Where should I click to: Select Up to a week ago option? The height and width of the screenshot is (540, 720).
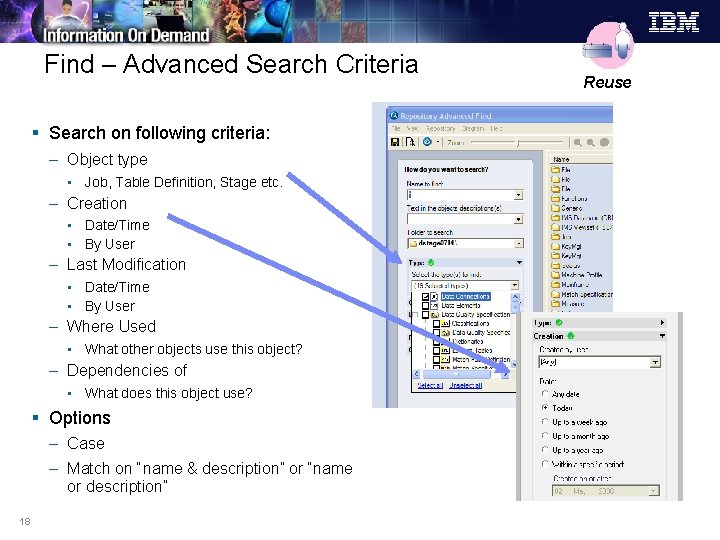point(545,422)
